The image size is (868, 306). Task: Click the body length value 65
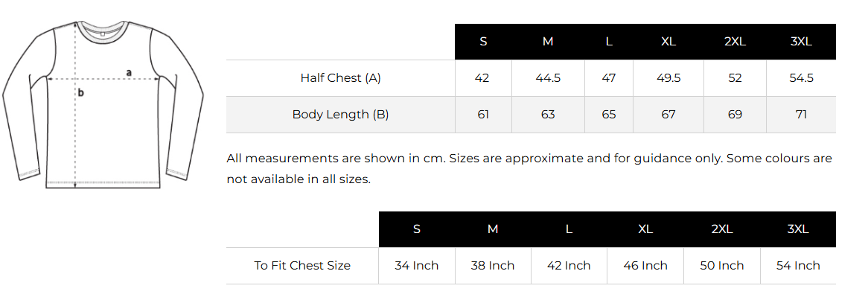click(609, 115)
